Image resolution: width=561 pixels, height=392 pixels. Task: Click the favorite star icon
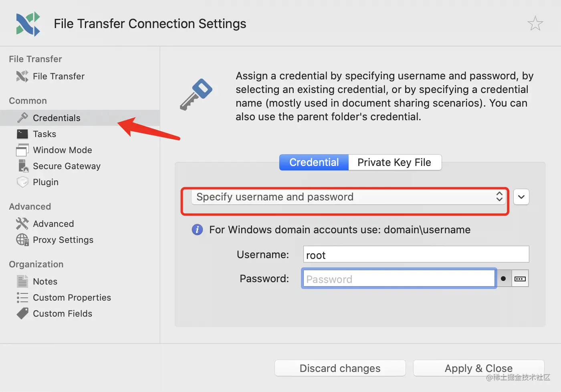(535, 24)
